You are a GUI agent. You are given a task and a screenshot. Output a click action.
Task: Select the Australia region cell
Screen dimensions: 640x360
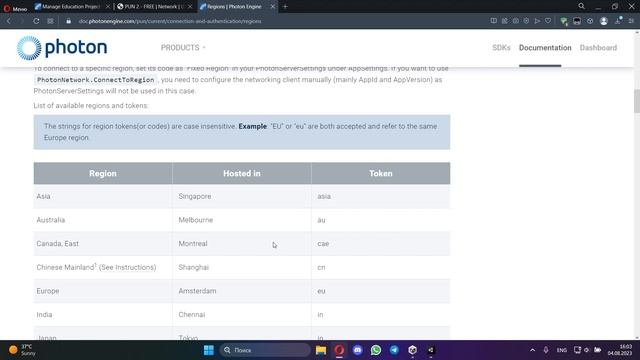(x=103, y=220)
